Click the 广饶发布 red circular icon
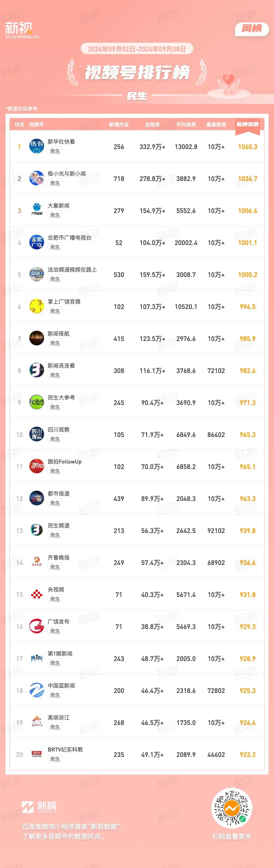Image resolution: width=274 pixels, height=868 pixels. [x=36, y=626]
